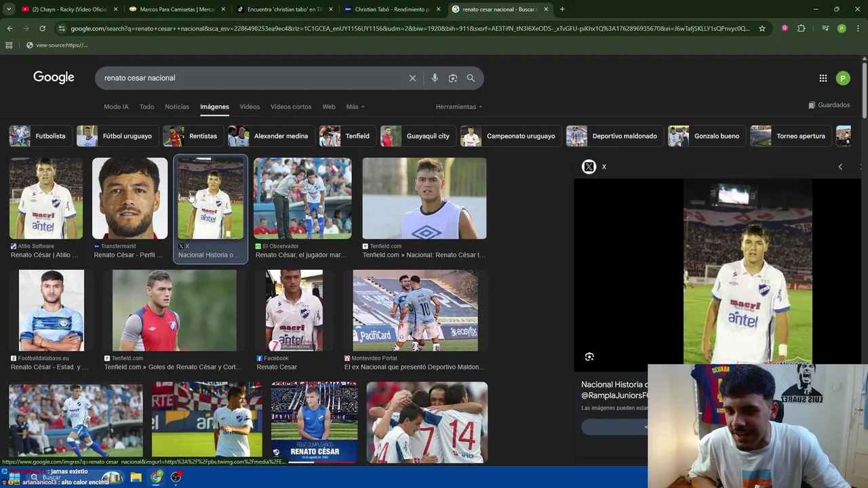Filter by Tenfield chip
The height and width of the screenshot is (488, 868).
348,136
